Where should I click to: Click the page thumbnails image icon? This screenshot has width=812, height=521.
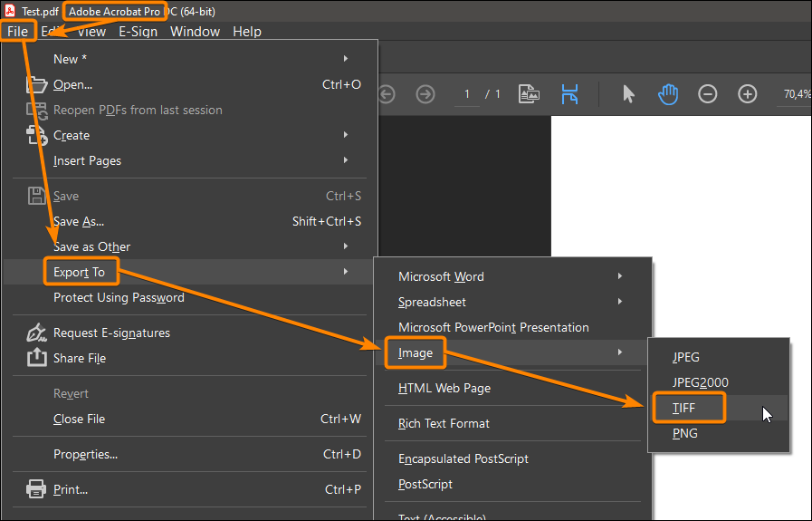[529, 94]
